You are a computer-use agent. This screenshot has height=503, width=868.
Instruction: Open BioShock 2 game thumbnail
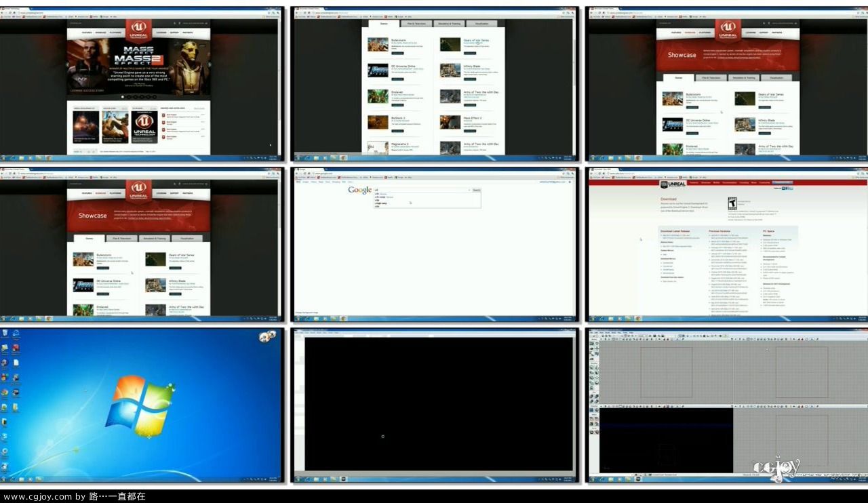(x=378, y=122)
